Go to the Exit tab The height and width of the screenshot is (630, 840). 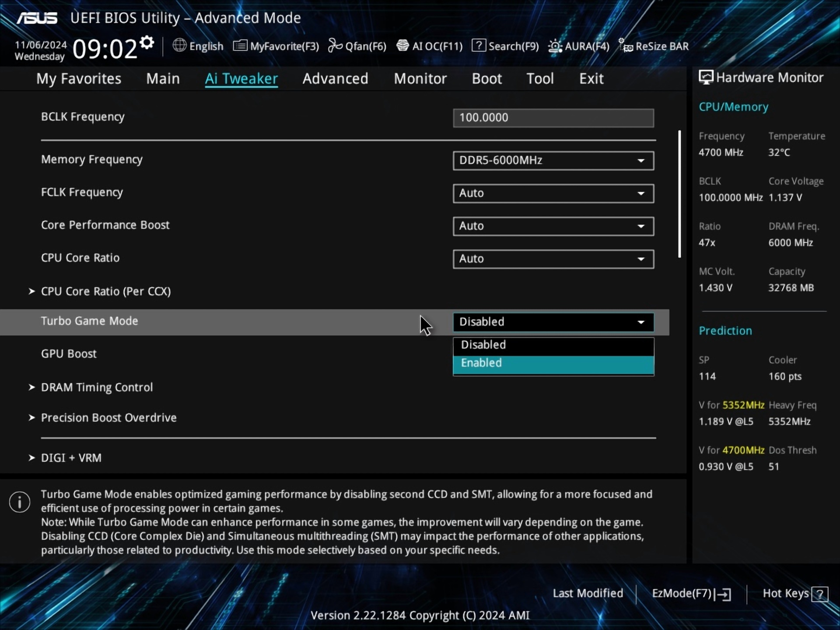(x=591, y=79)
